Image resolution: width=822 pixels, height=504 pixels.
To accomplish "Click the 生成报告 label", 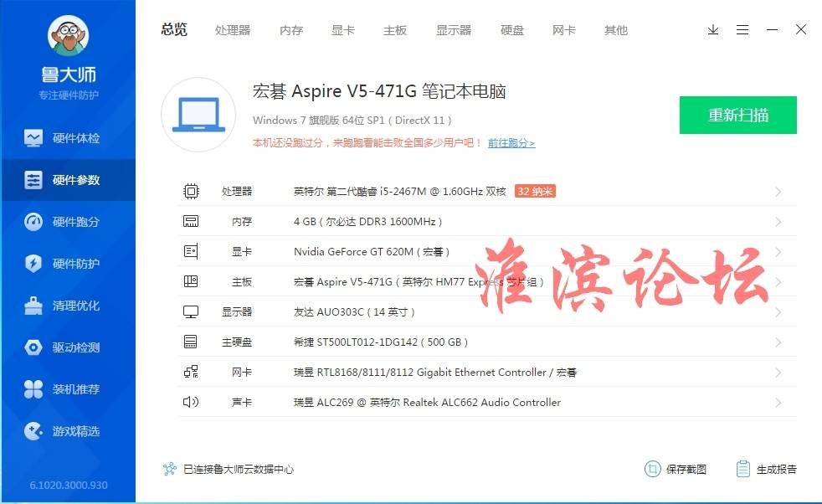I will (x=777, y=470).
